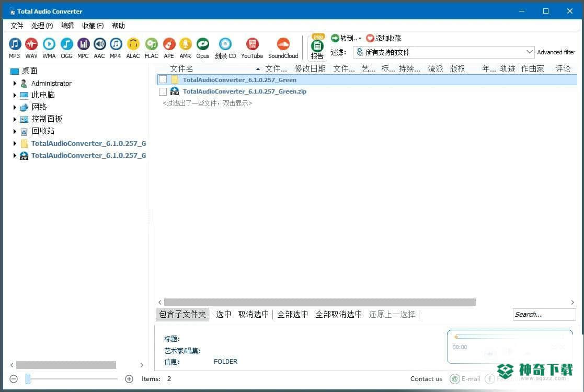Click the Advanced filter link
This screenshot has width=584, height=392.
[x=556, y=52]
